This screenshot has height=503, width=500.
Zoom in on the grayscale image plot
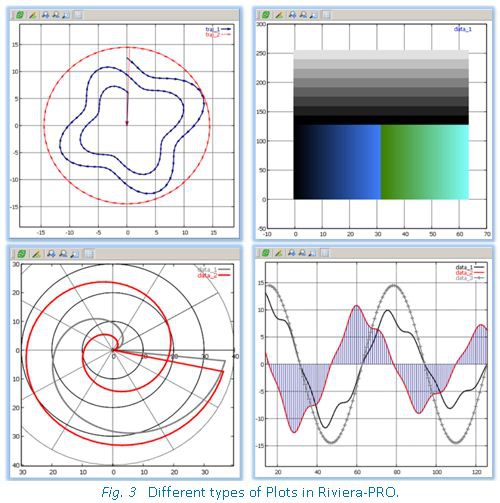coord(292,15)
